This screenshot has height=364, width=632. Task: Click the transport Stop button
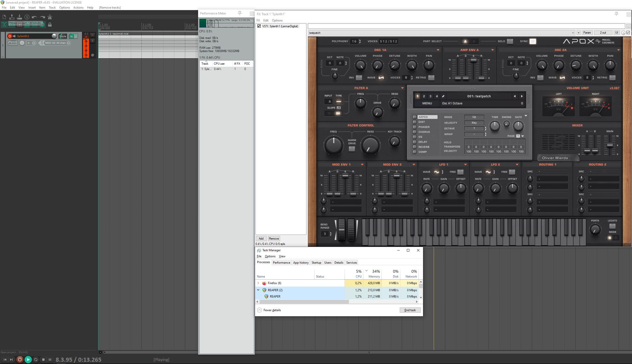pyautogui.click(x=43, y=359)
